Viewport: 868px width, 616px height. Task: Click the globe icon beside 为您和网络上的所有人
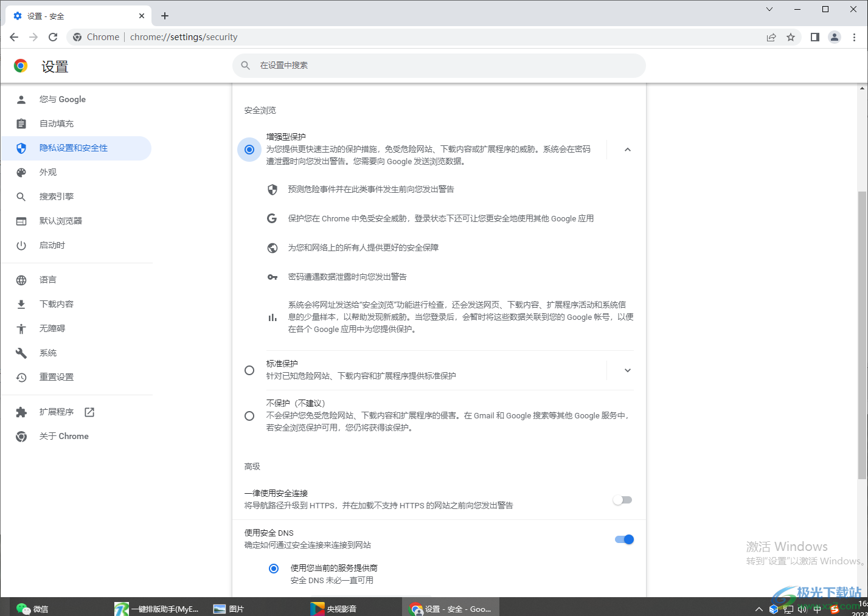click(273, 247)
